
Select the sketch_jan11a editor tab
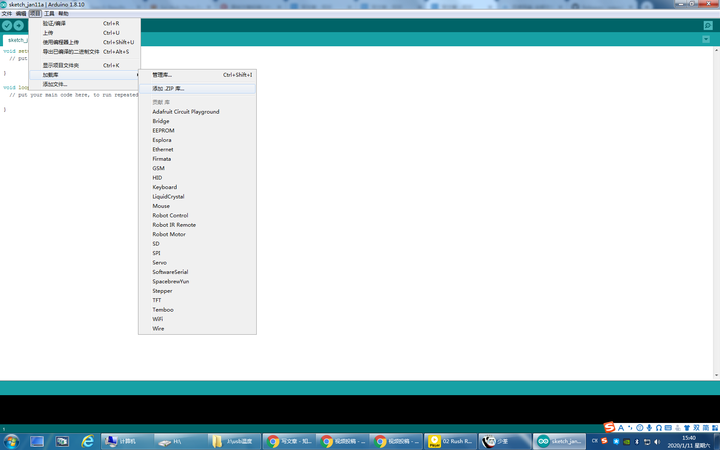(x=16, y=40)
